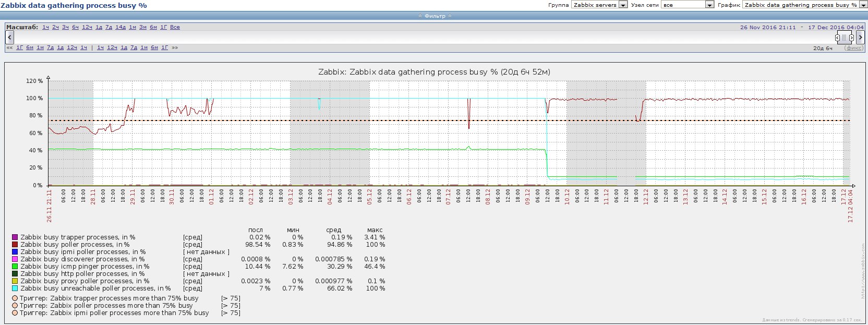Click the page heading Zabbix data gathering process busy %

[74, 5]
